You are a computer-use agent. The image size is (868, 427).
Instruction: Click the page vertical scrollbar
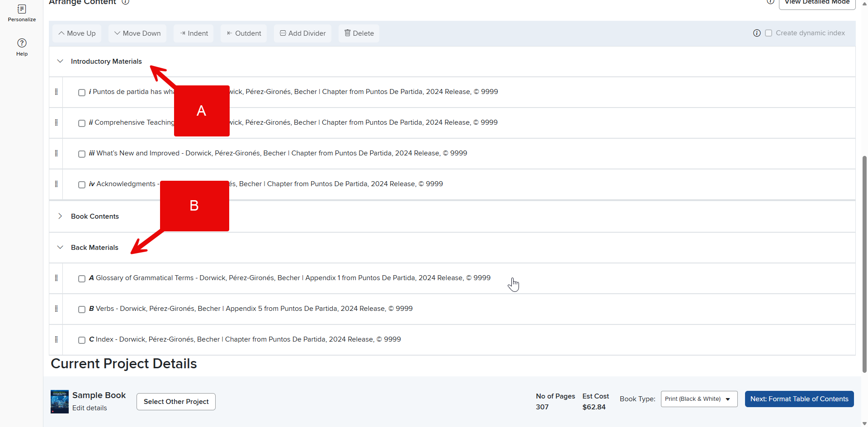coord(864,264)
